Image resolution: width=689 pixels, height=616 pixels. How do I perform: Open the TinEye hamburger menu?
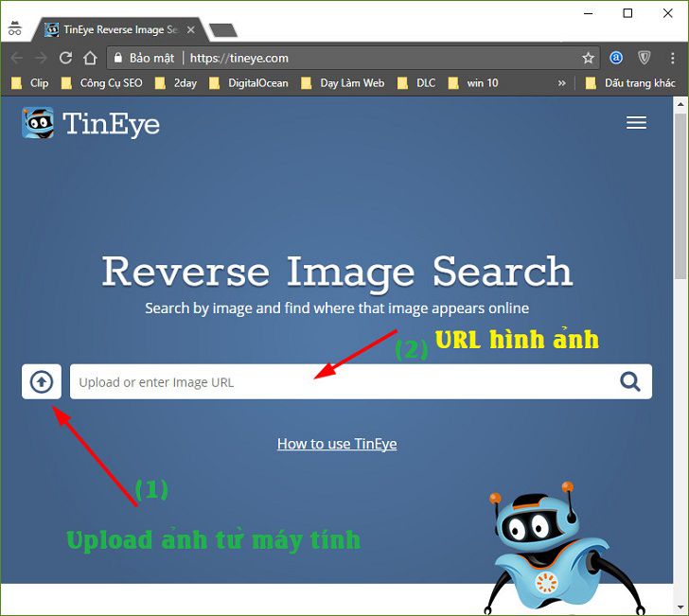coord(636,123)
